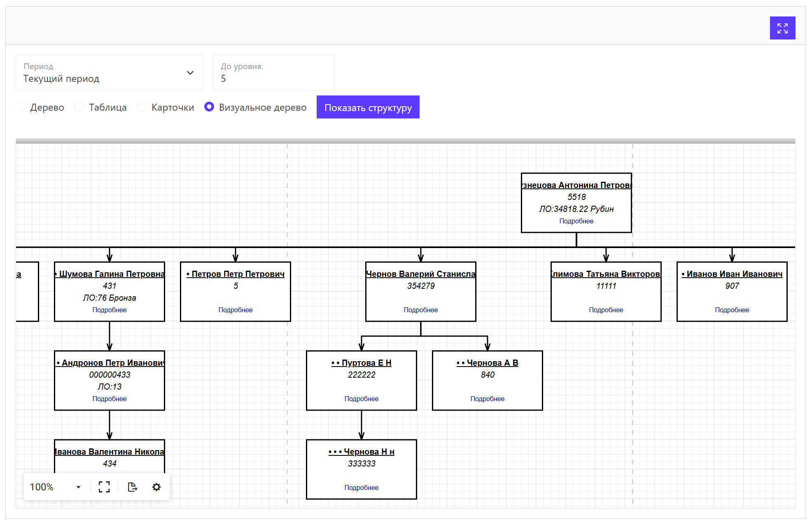Screen dimensions: 812x527
Task: Click the fit-to-screen icon in zoom toolbar
Action: [104, 487]
